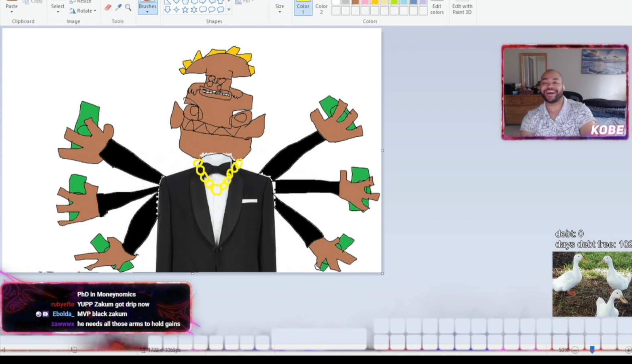Click the Resize button

tap(80, 2)
